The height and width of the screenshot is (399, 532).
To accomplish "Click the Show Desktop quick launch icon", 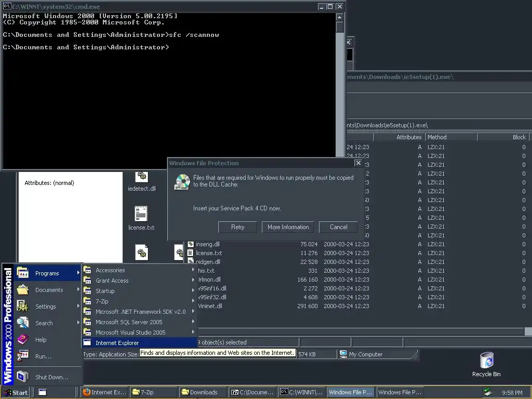I will [x=43, y=393].
